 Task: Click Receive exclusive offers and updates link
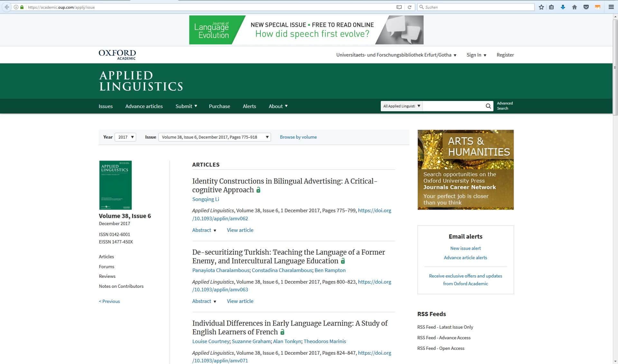[x=465, y=280]
